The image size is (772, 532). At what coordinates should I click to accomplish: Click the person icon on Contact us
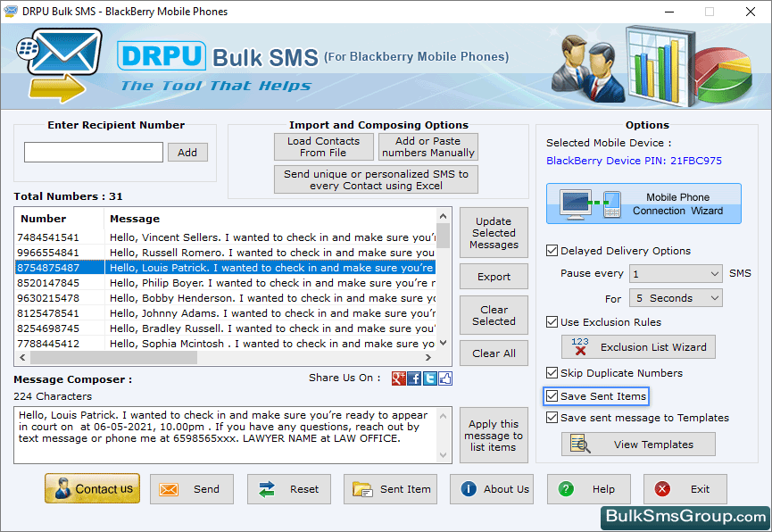click(x=62, y=488)
